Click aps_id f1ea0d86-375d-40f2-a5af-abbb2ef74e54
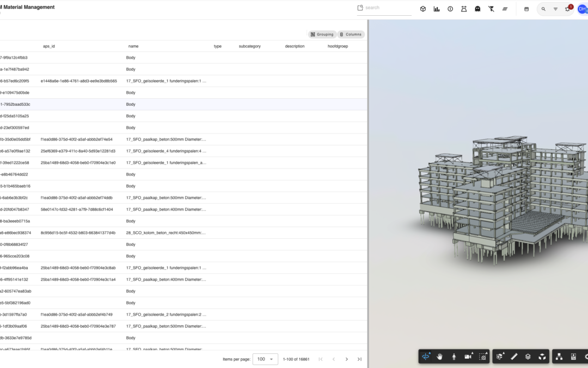 [x=77, y=140]
